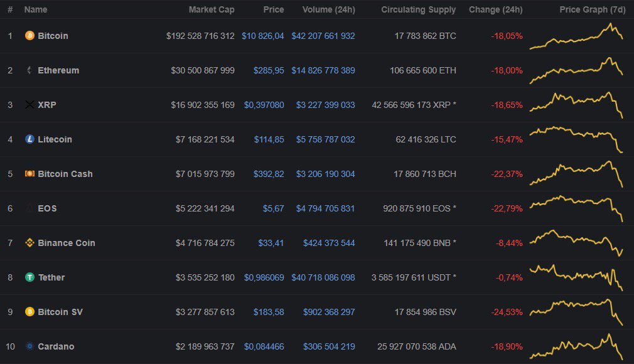Open Bitcoin SV 7-day price graph

coord(576,313)
